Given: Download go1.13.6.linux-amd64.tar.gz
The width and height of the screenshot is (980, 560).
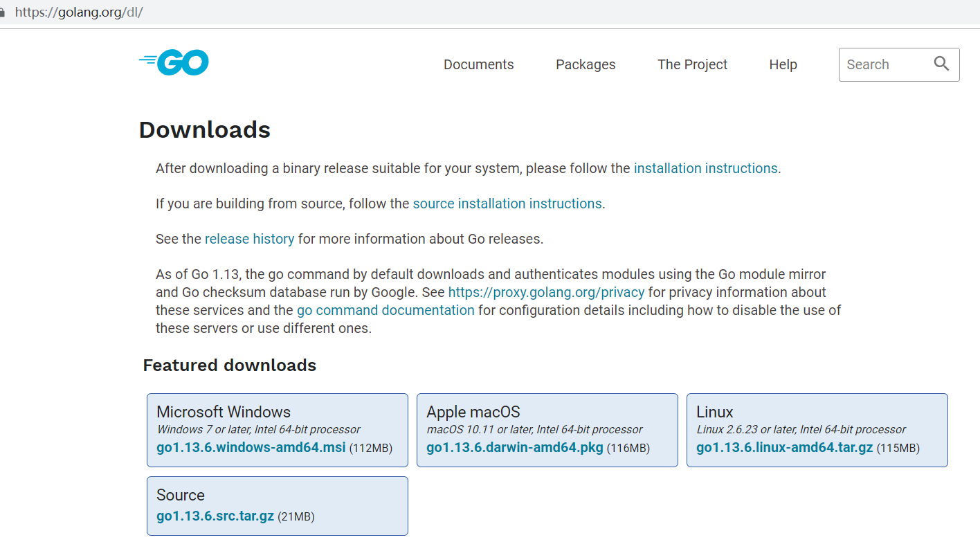Looking at the screenshot, I should click(785, 447).
